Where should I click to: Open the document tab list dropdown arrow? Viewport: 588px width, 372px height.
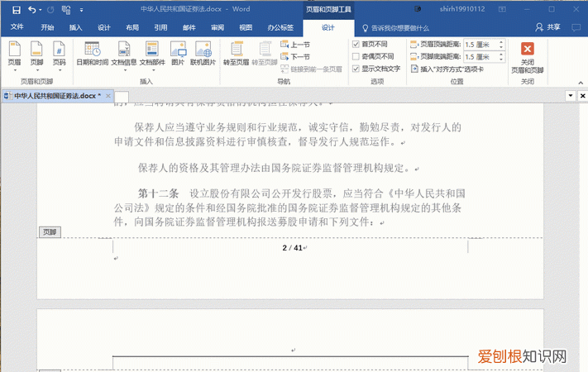tap(571, 96)
